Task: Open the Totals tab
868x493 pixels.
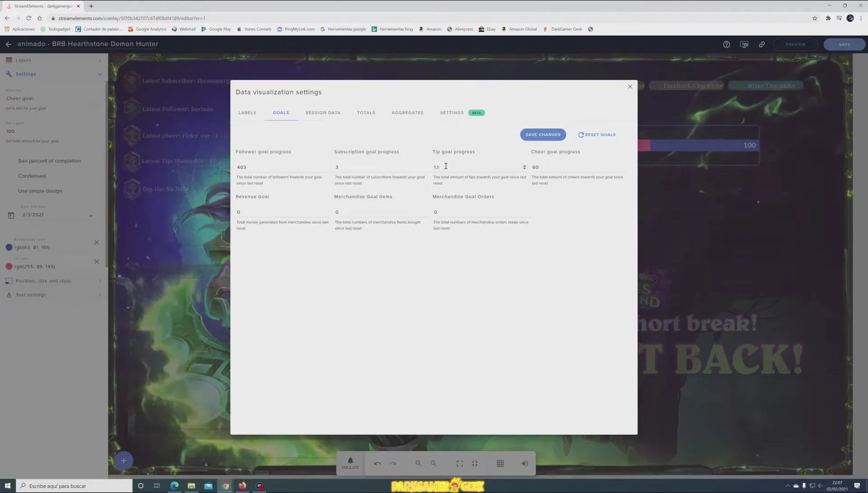Action: 366,113
